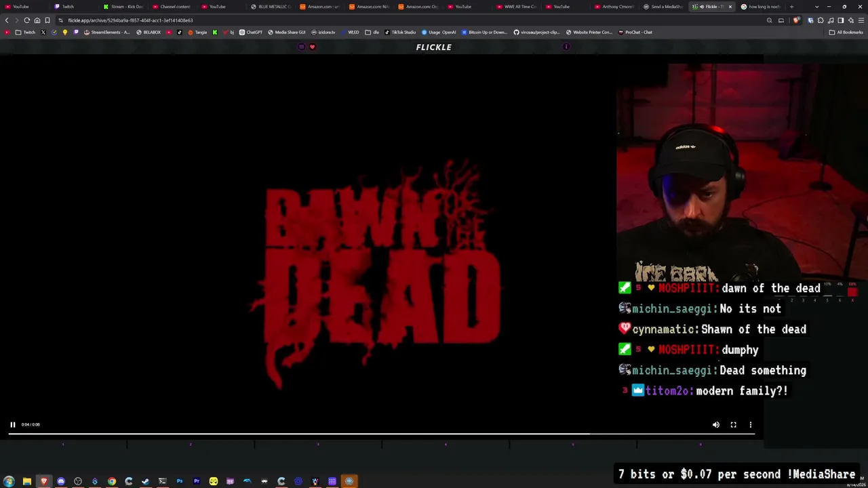The image size is (868, 488).
Task: Mute the video volume speaker icon
Action: 716,425
